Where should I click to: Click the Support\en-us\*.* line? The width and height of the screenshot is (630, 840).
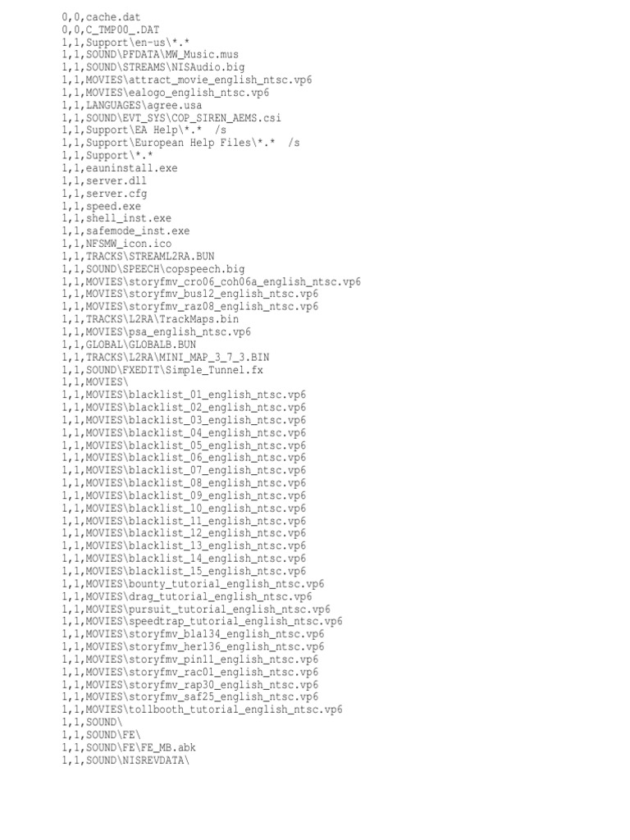click(126, 43)
